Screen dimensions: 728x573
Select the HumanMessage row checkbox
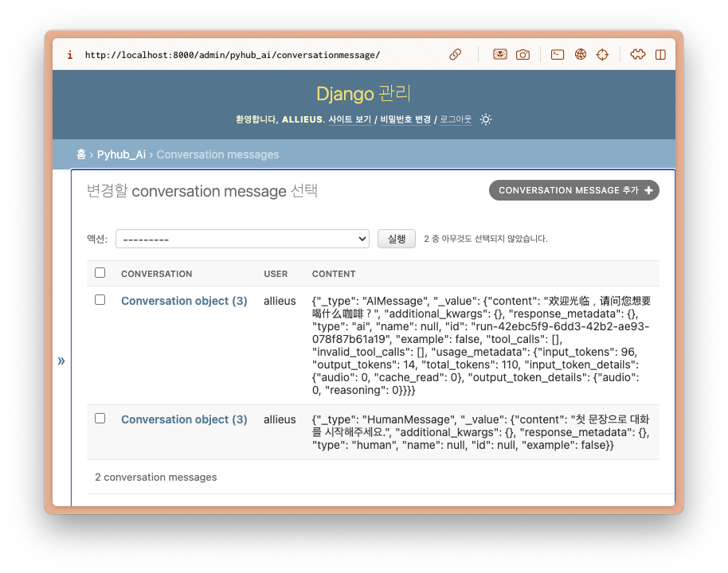tap(100, 419)
